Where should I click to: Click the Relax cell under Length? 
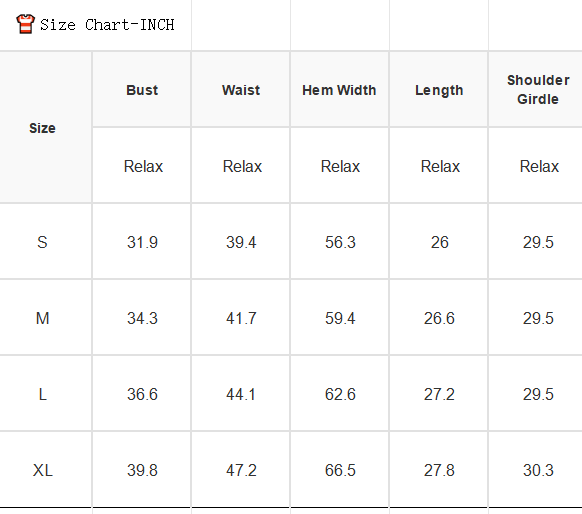click(x=440, y=166)
